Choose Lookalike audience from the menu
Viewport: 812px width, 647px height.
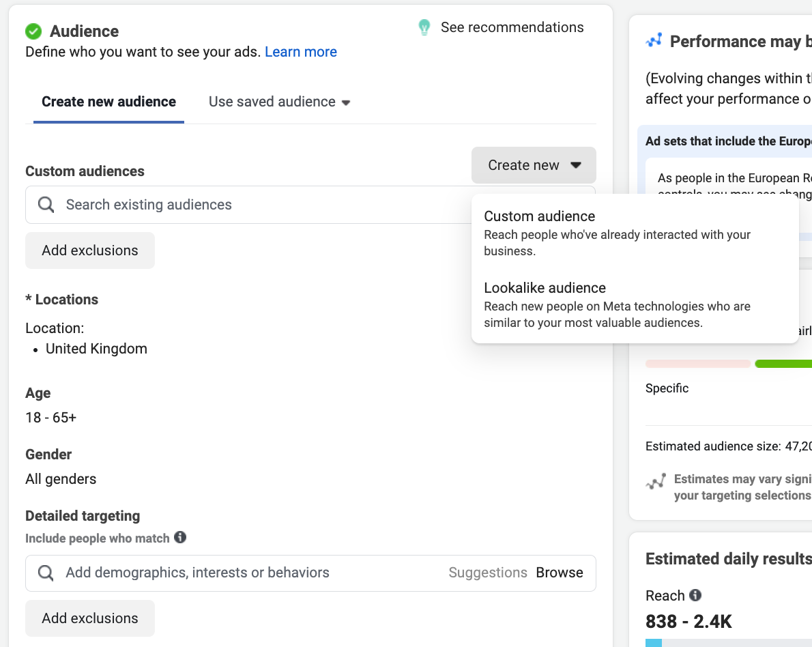545,288
